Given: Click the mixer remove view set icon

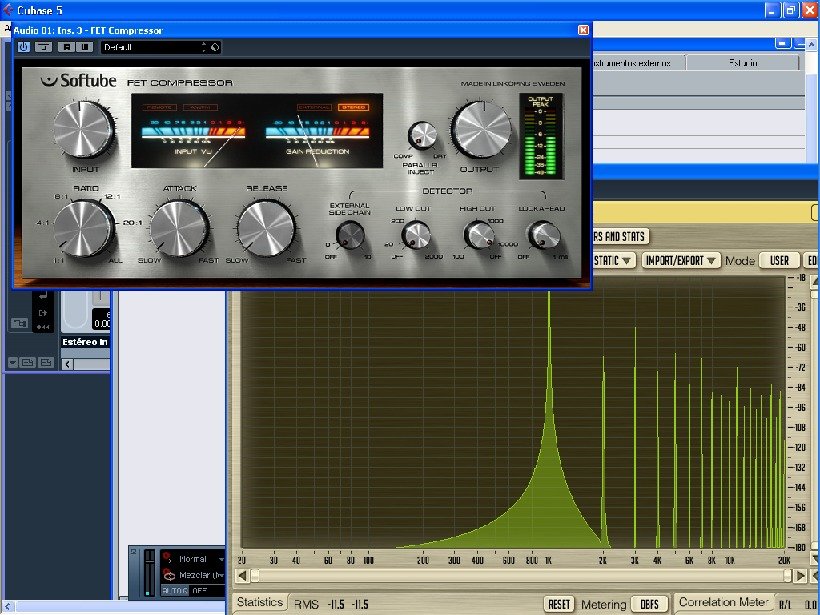Looking at the screenshot, I should coord(45,362).
